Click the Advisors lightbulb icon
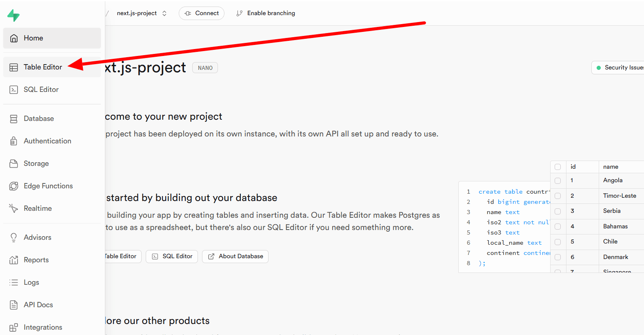This screenshot has height=335, width=644. point(14,237)
